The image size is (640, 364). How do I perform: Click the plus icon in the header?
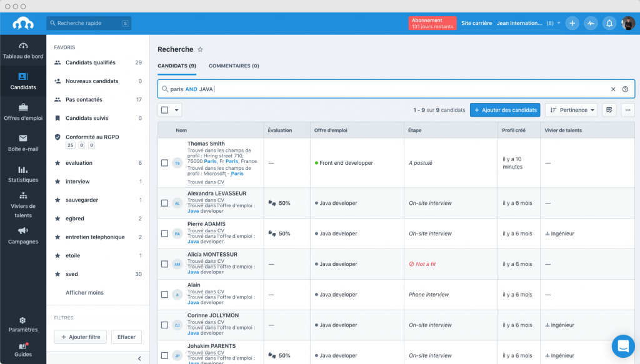tap(572, 23)
